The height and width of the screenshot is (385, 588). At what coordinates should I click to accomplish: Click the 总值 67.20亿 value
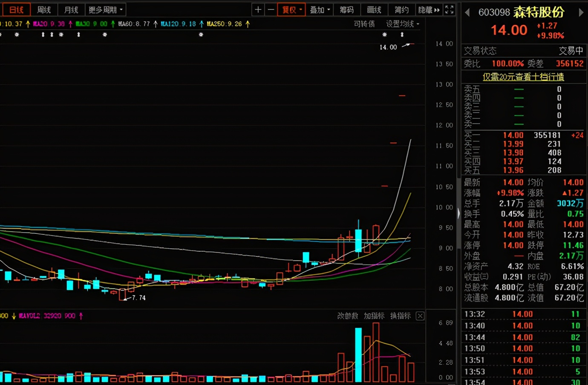click(569, 287)
